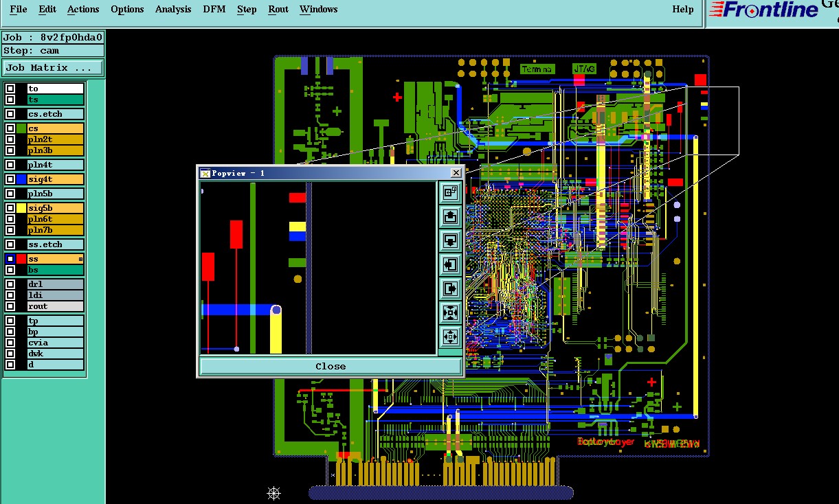Viewport: 839px width, 504px height.
Task: Select the d layer name
Action: (x=56, y=365)
